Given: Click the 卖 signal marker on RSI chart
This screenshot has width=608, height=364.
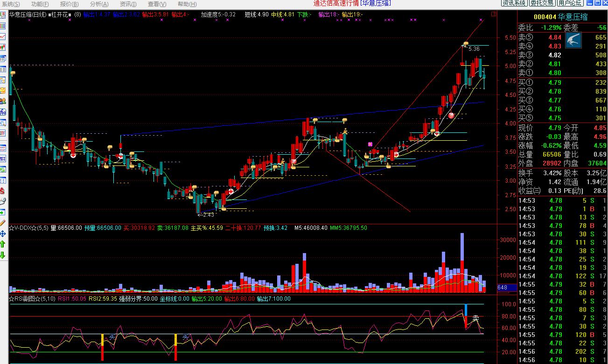Looking at the screenshot, I should [475, 318].
